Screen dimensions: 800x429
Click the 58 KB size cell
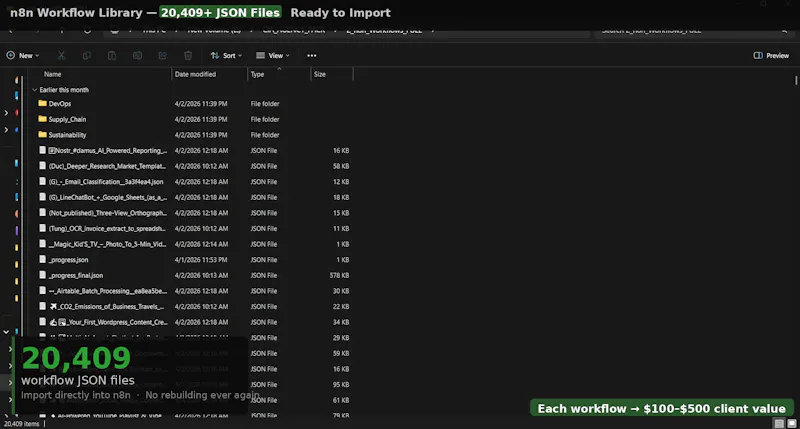(x=341, y=166)
